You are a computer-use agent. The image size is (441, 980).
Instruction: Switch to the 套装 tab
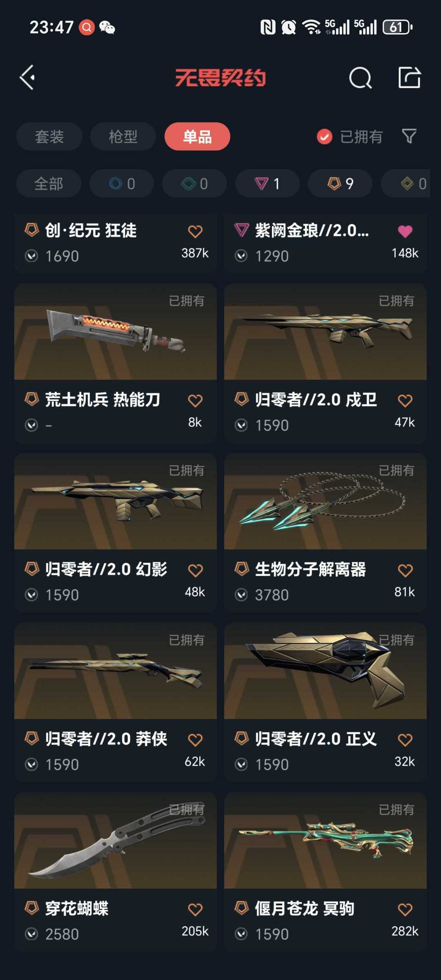[x=49, y=136]
